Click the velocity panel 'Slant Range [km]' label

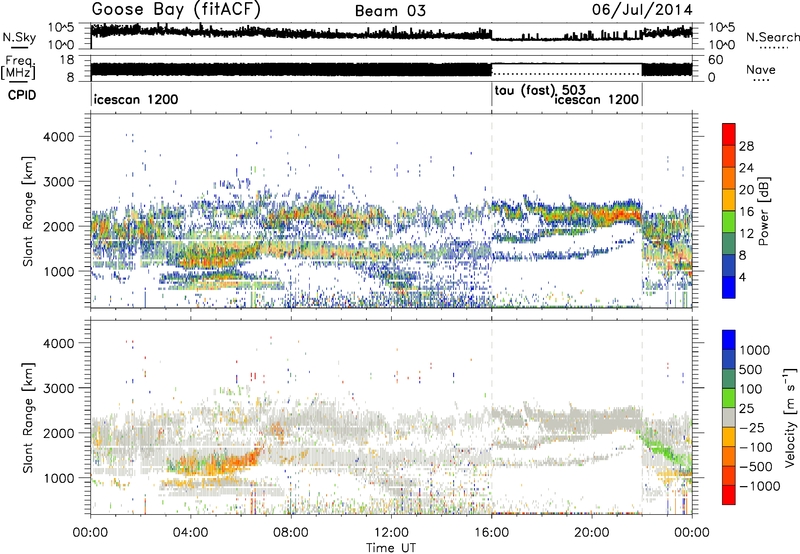(28, 418)
